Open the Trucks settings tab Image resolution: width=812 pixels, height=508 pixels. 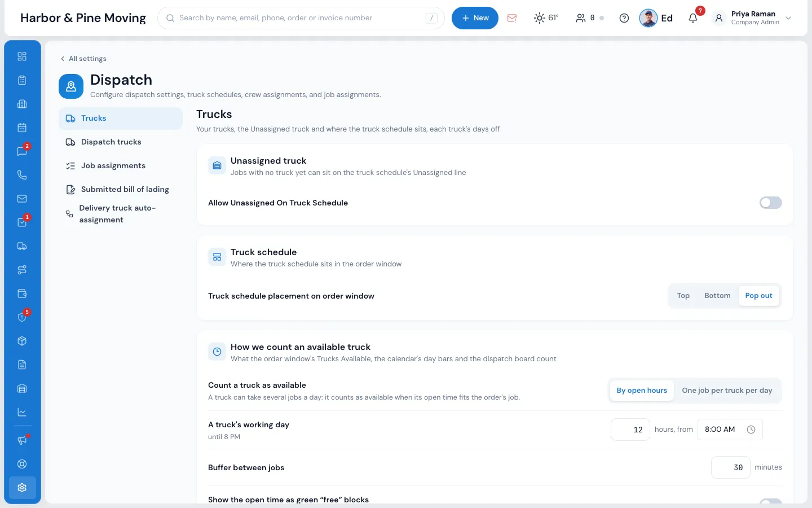tap(121, 119)
